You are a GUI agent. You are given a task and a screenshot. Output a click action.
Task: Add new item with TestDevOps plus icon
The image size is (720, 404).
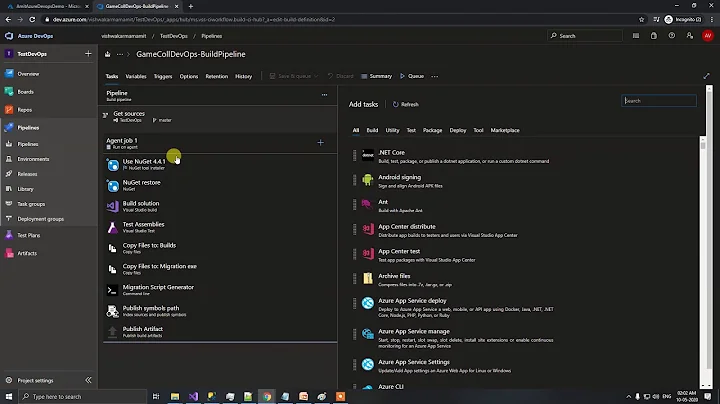click(88, 54)
